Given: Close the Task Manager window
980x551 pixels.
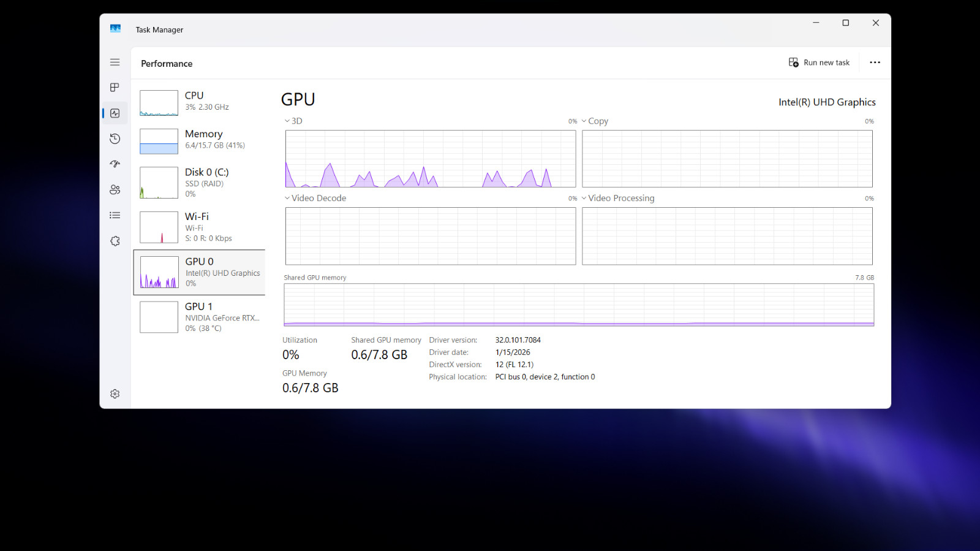Looking at the screenshot, I should tap(876, 23).
